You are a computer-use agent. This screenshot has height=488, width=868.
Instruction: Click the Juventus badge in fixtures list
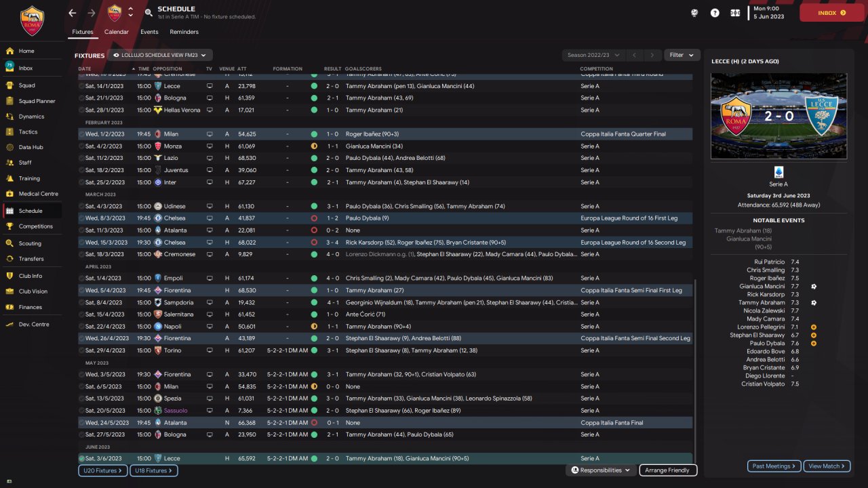pyautogui.click(x=158, y=170)
